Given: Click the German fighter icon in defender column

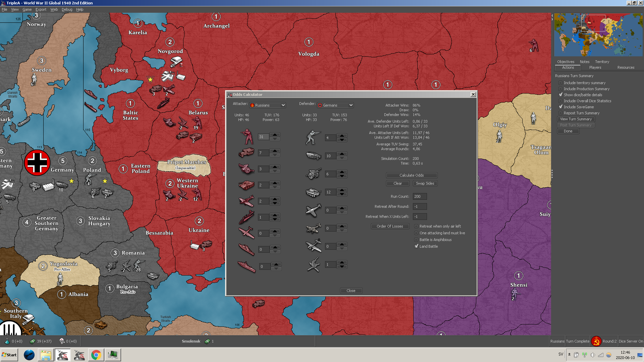Looking at the screenshot, I should (313, 210).
